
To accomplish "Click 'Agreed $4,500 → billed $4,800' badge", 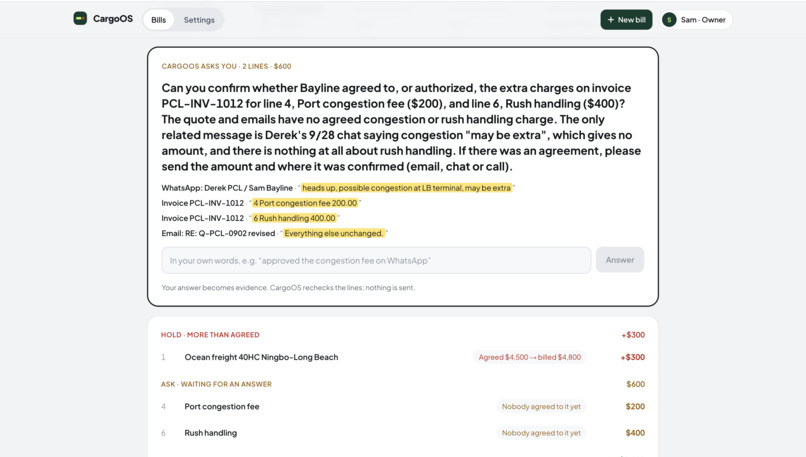I will tap(529, 357).
